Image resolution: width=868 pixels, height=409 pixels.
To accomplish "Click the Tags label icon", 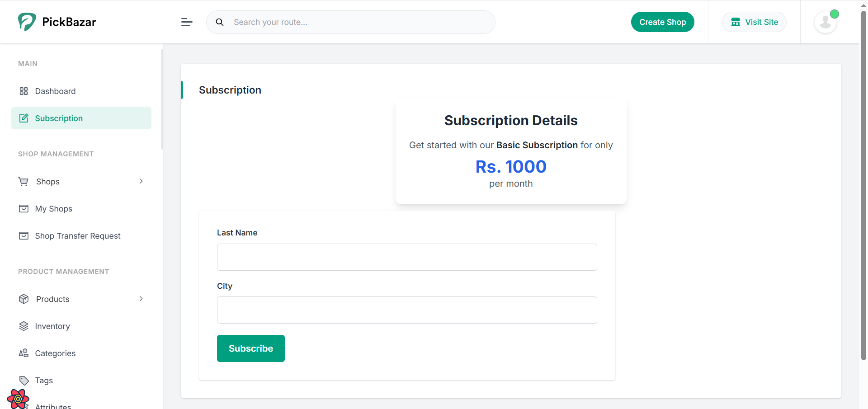I will click(x=24, y=381).
